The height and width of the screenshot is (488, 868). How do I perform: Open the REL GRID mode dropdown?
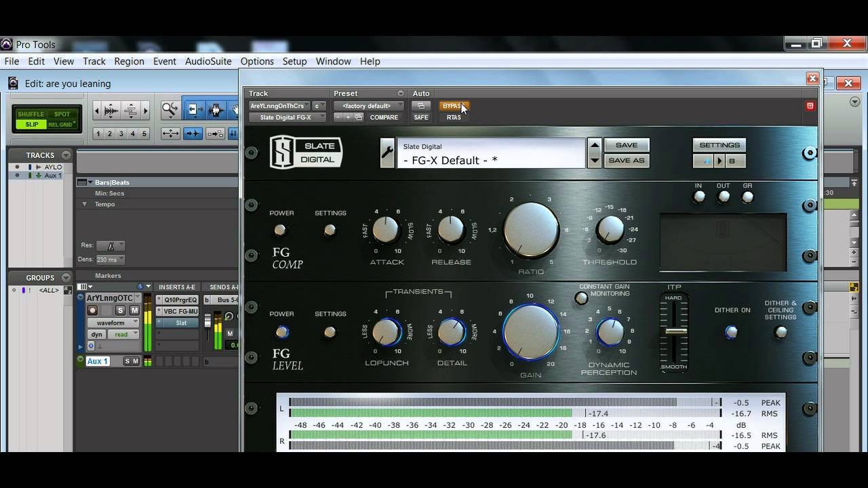point(62,125)
